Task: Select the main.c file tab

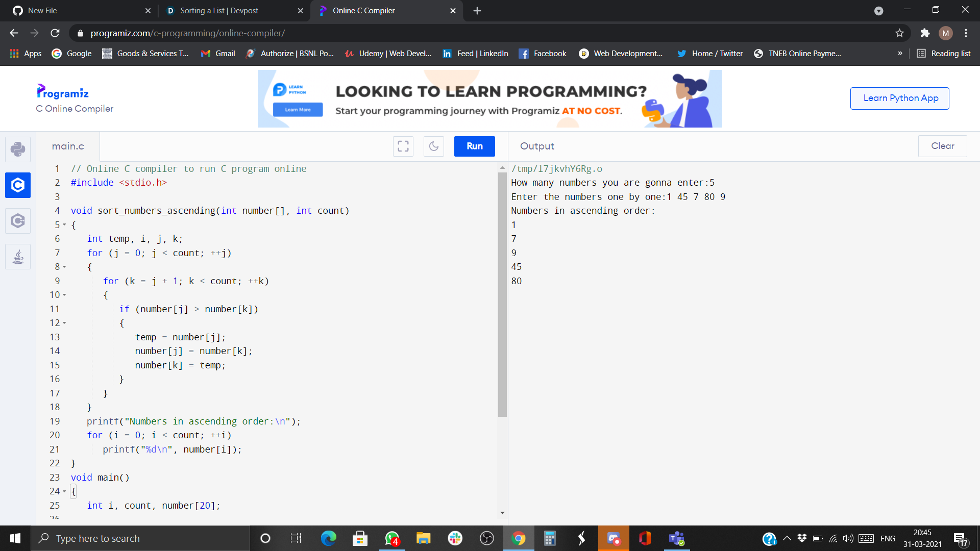Action: click(68, 146)
